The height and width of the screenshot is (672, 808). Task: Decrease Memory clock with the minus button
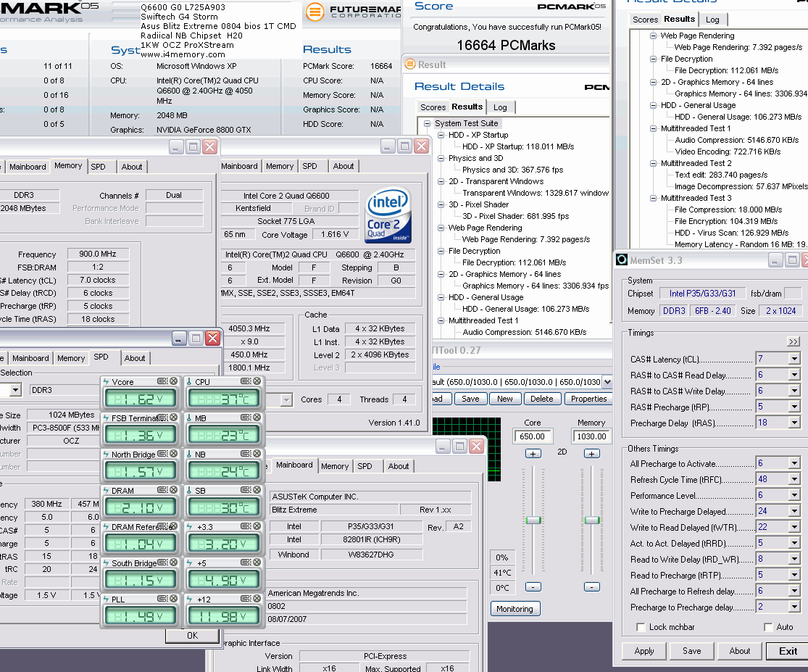point(592,587)
